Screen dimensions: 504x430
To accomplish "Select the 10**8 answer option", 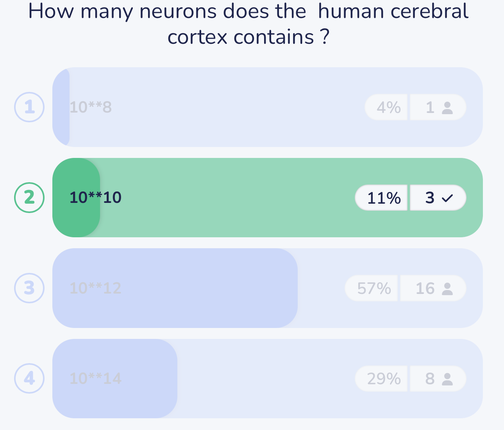I will 91,107.
